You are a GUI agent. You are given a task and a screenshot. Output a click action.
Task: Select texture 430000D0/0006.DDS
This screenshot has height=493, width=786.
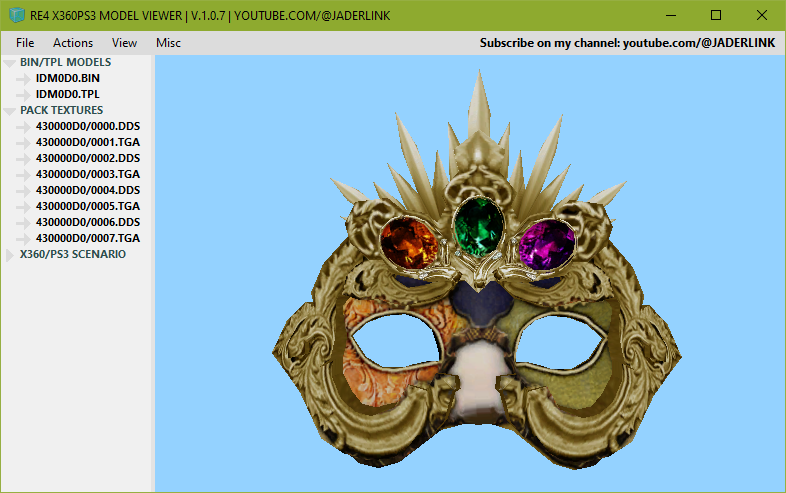click(x=88, y=222)
